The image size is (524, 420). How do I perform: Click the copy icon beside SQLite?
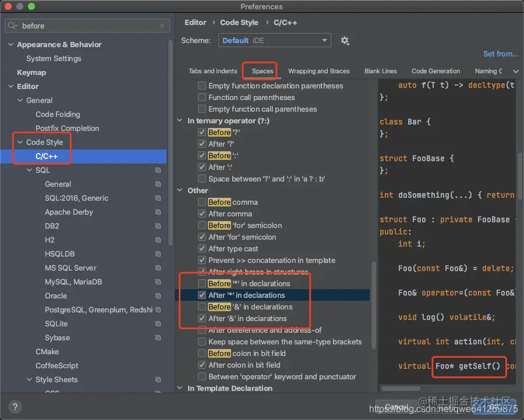(x=158, y=324)
